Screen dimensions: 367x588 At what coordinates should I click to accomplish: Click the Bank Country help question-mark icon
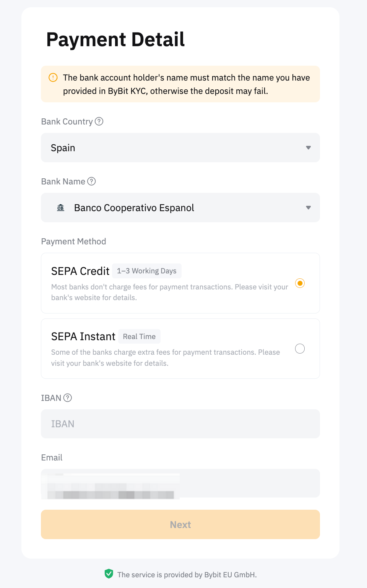99,121
